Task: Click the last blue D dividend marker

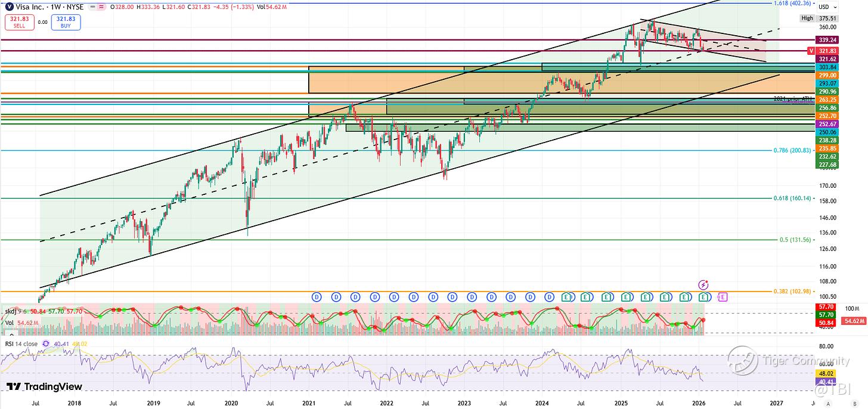Action: tap(550, 296)
